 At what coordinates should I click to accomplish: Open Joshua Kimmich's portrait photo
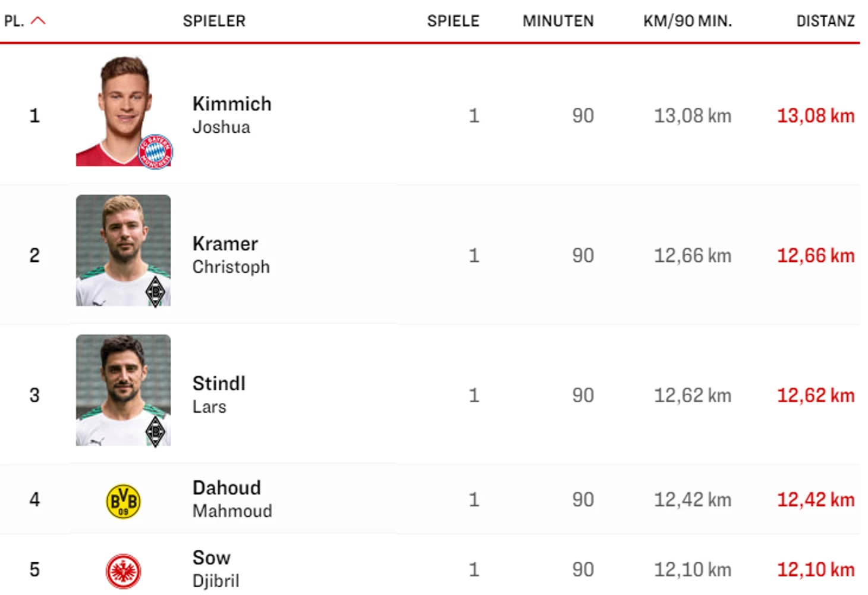coord(123,111)
